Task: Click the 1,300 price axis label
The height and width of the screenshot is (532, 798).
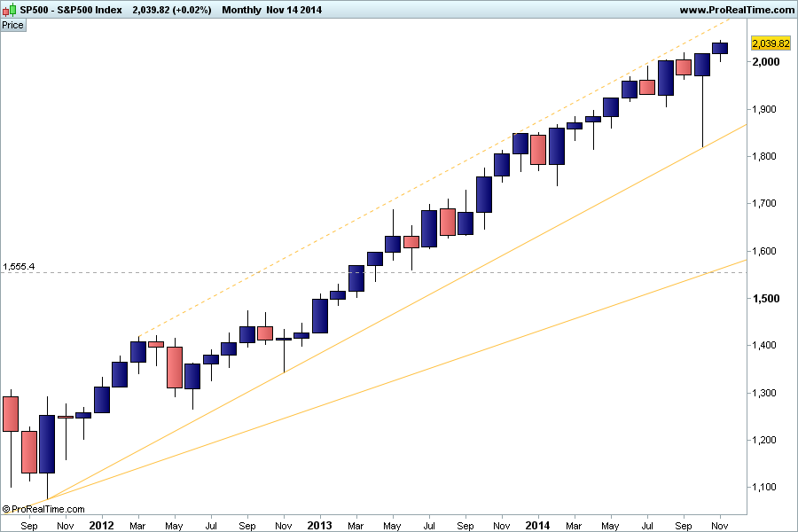Action: pyautogui.click(x=765, y=393)
